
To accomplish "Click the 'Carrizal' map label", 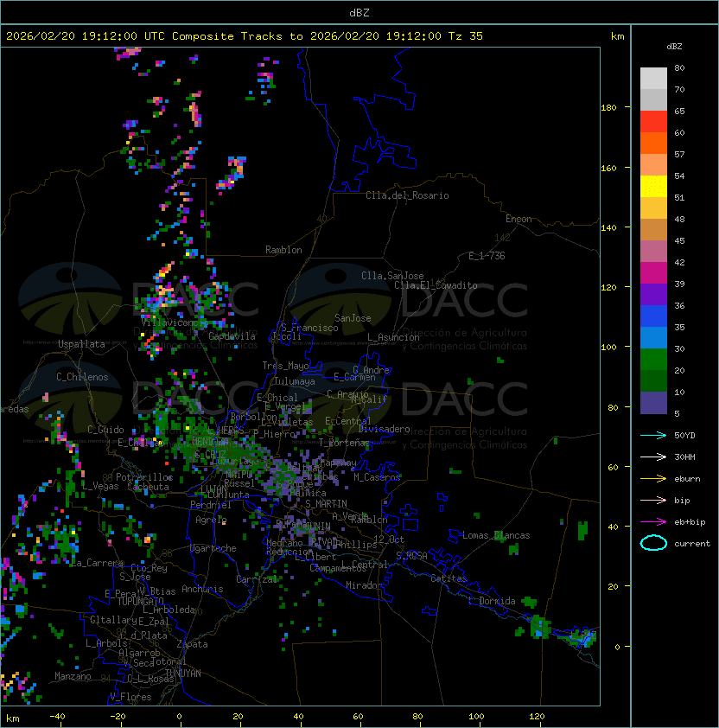I will pyautogui.click(x=257, y=579).
